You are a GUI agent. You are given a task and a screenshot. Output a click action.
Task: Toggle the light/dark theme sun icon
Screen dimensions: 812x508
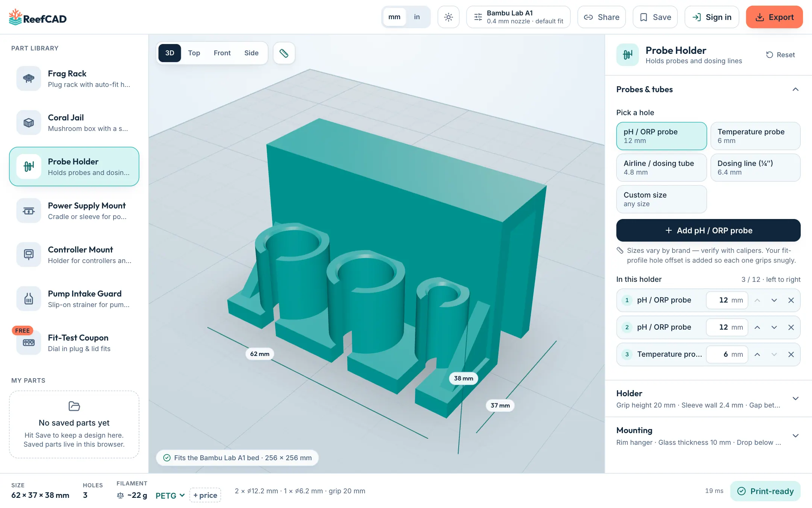coord(448,17)
